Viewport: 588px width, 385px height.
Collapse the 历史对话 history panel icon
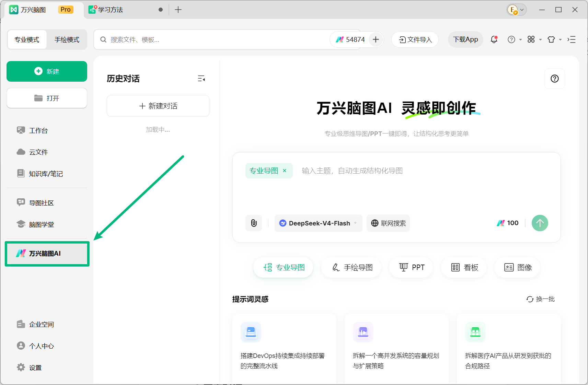[201, 79]
